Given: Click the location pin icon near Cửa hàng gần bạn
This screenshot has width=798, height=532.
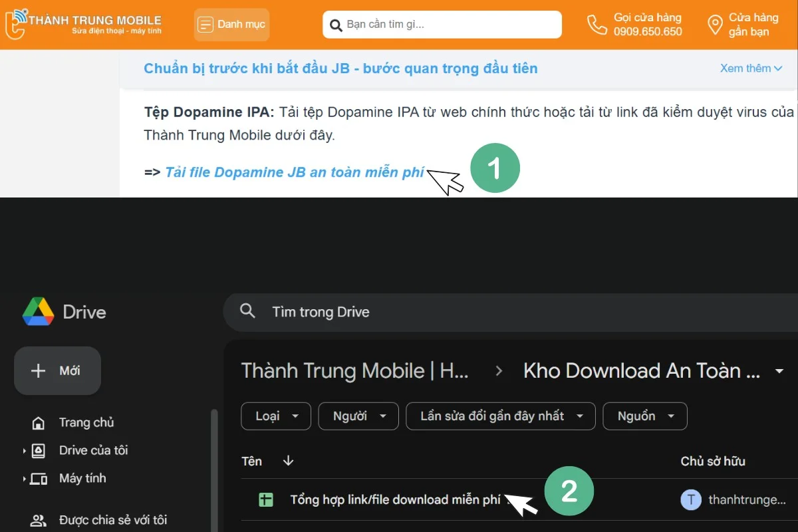Looking at the screenshot, I should [715, 24].
